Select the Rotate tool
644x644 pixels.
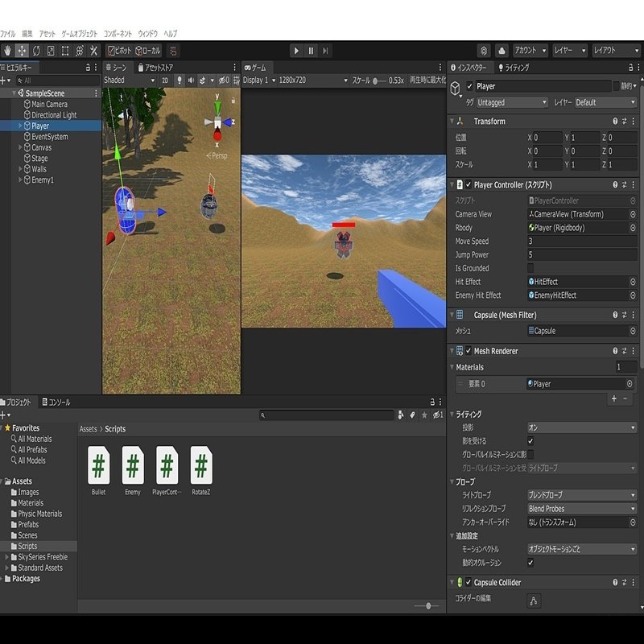pos(36,51)
